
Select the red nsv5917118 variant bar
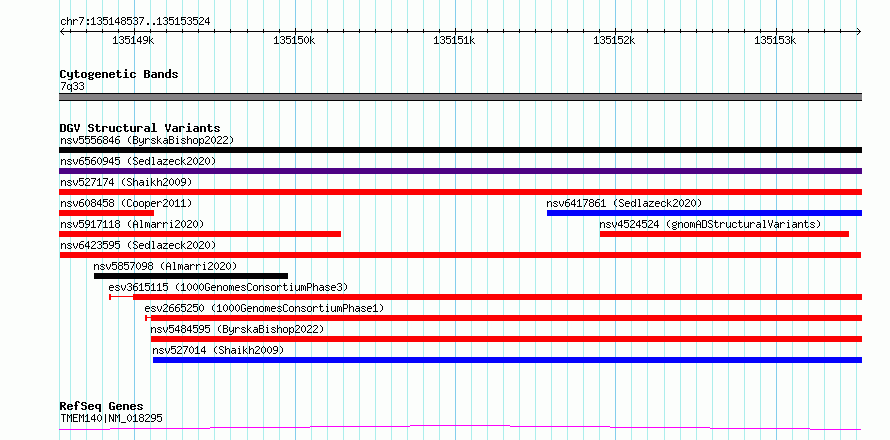[200, 234]
